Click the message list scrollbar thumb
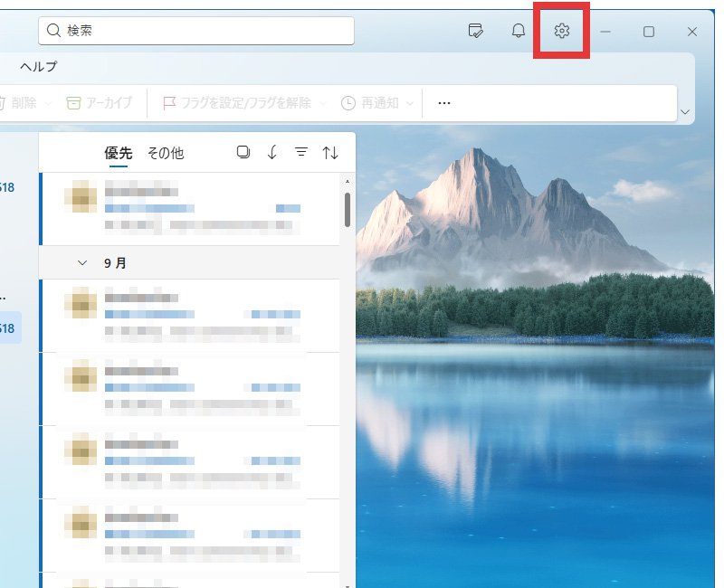The height and width of the screenshot is (588, 724). 347,210
